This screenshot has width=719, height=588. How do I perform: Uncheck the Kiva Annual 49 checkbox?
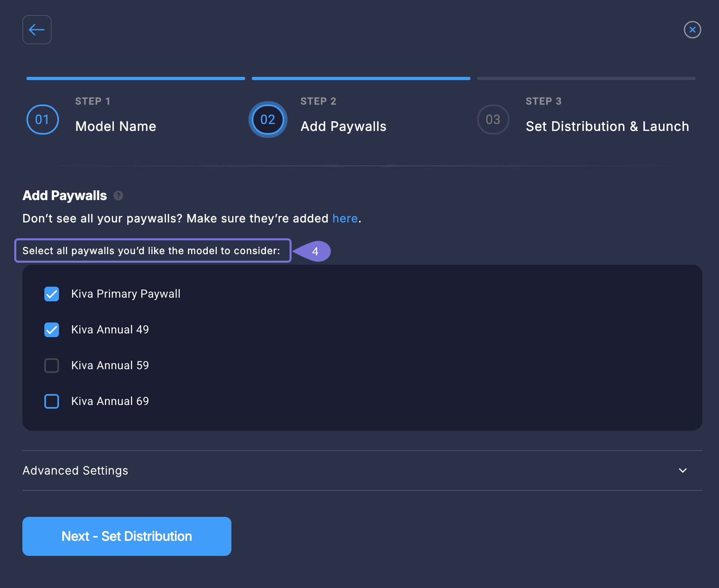point(51,330)
